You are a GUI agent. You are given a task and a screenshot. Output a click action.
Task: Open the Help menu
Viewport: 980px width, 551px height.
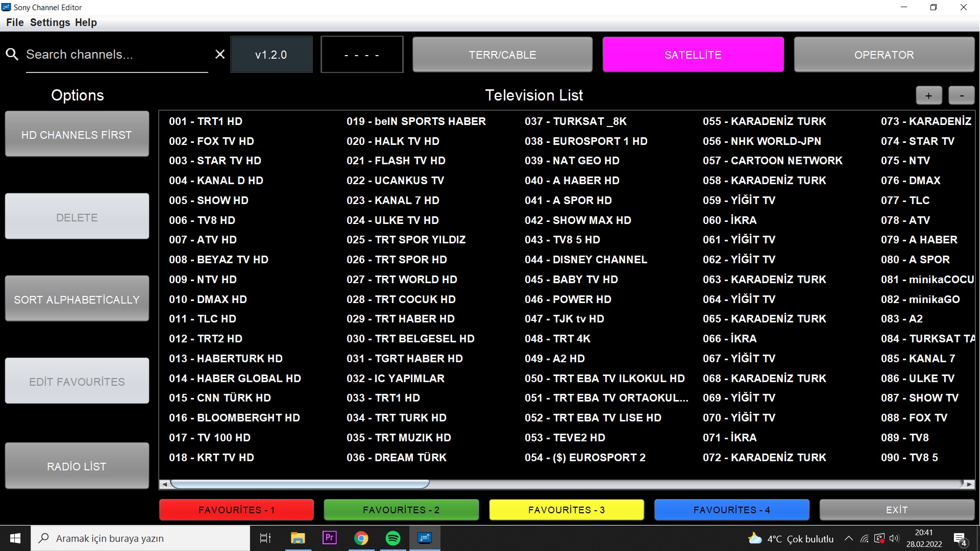pyautogui.click(x=86, y=22)
